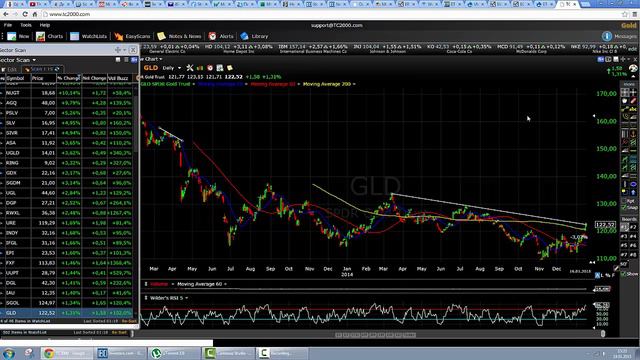640x360 pixels.
Task: Select drawing board #5
Action: click(624, 245)
